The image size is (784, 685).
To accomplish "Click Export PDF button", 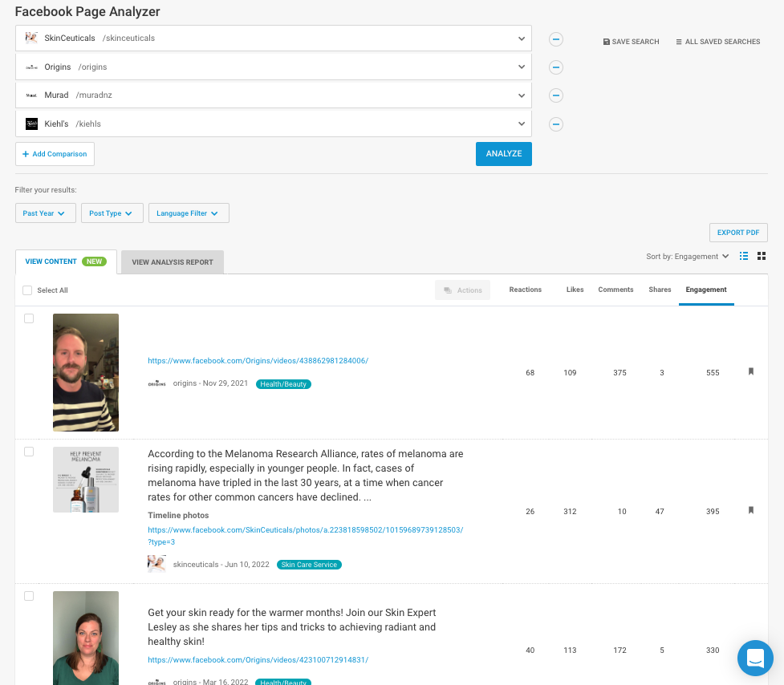I will (737, 233).
